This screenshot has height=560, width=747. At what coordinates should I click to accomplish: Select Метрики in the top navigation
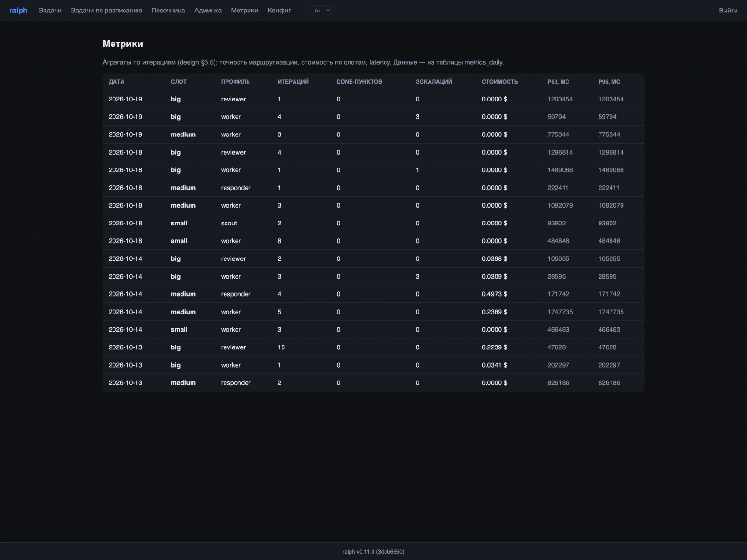(x=245, y=11)
